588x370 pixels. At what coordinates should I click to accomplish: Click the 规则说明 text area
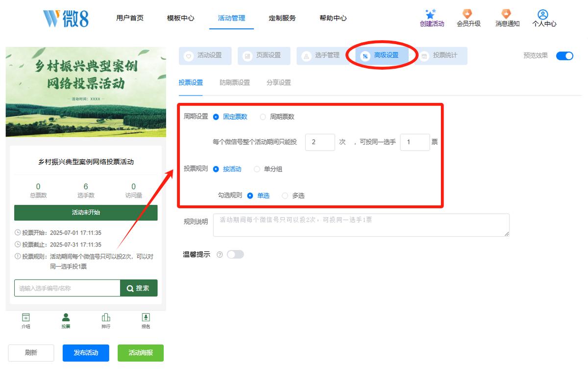pyautogui.click(x=361, y=225)
